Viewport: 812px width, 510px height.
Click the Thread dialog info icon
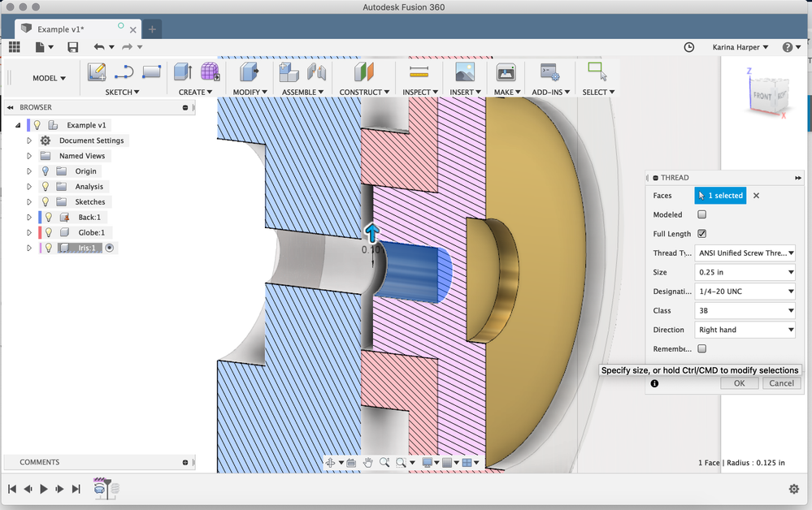tap(654, 383)
